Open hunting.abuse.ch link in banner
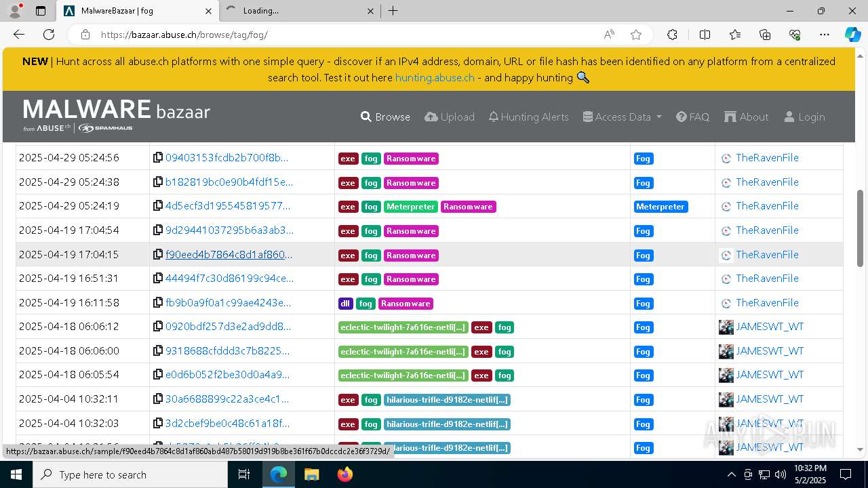The height and width of the screenshot is (488, 868). [x=435, y=78]
